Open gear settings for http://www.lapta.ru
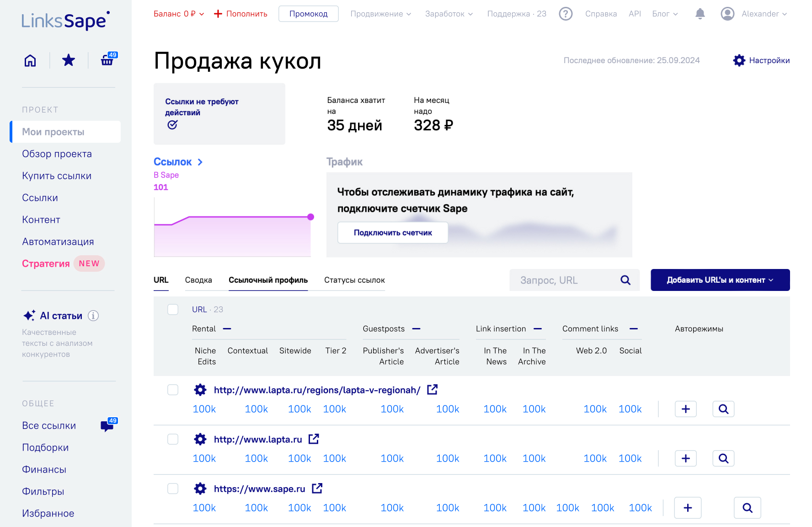 pos(200,439)
